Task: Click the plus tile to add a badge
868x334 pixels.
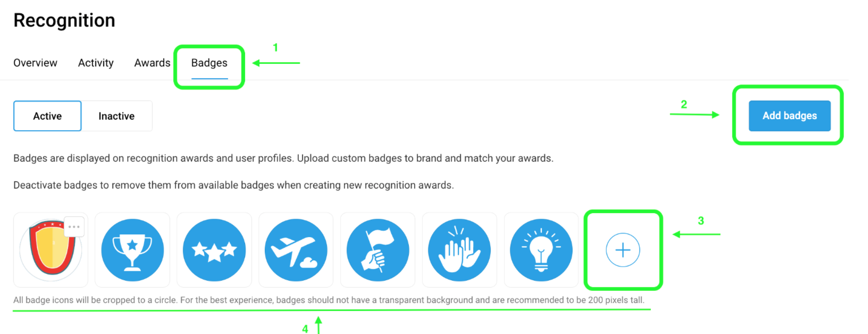Action: coord(623,250)
